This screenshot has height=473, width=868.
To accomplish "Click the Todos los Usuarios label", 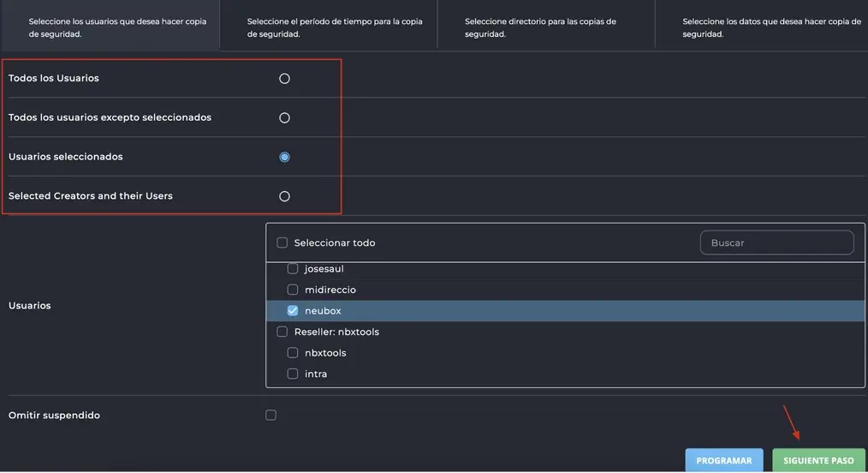I will (54, 78).
